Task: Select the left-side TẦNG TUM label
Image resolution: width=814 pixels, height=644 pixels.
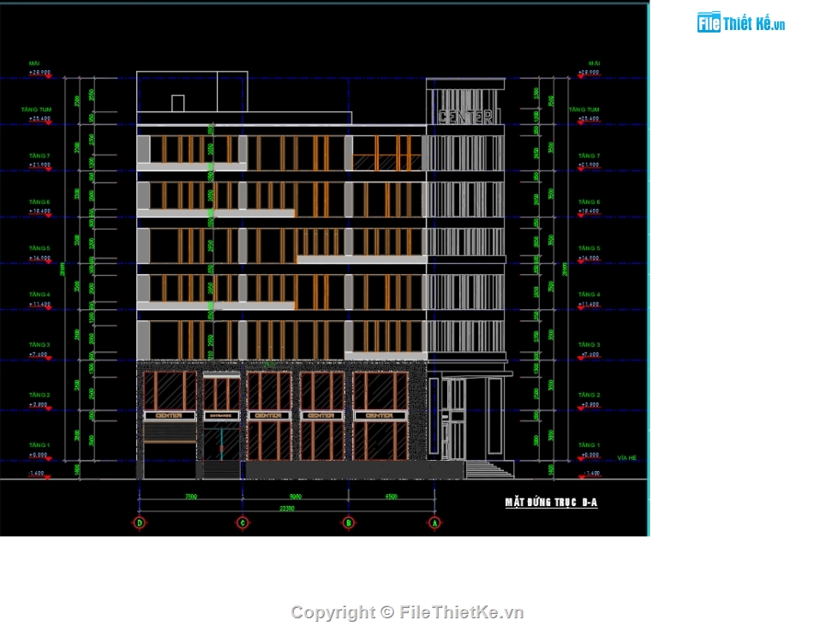Action: click(36, 110)
